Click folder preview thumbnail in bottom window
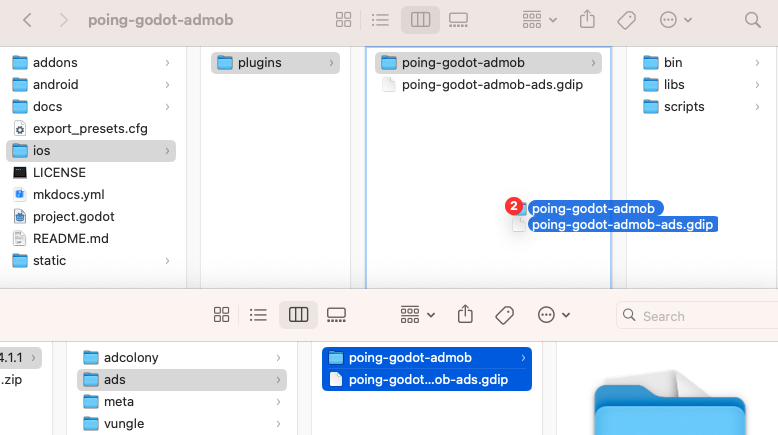 (670, 403)
